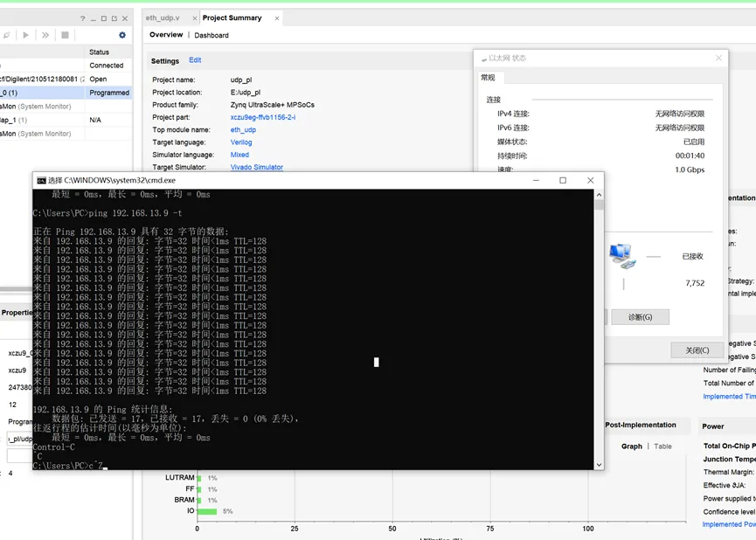Click the Ping 统计信息 line in cmd
The width and height of the screenshot is (756, 540).
pyautogui.click(x=103, y=409)
